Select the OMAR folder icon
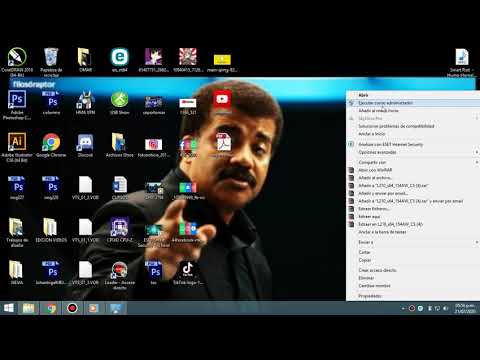480x360 pixels. coord(85,57)
